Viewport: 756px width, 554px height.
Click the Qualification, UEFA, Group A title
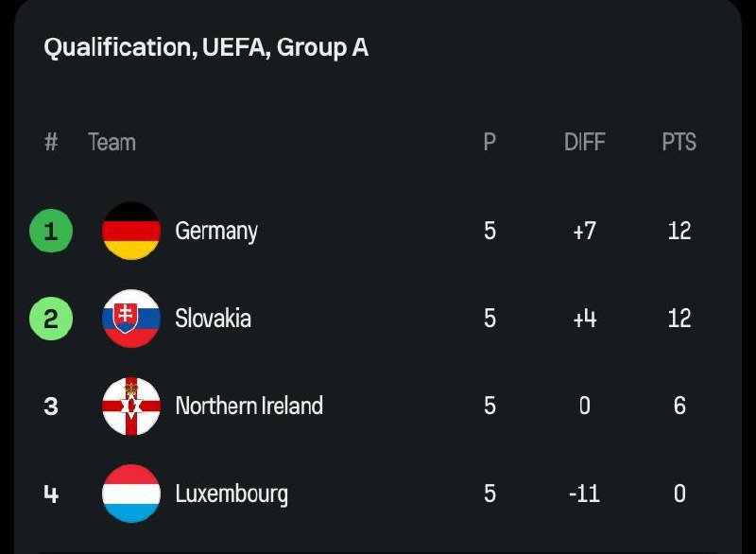tap(206, 47)
